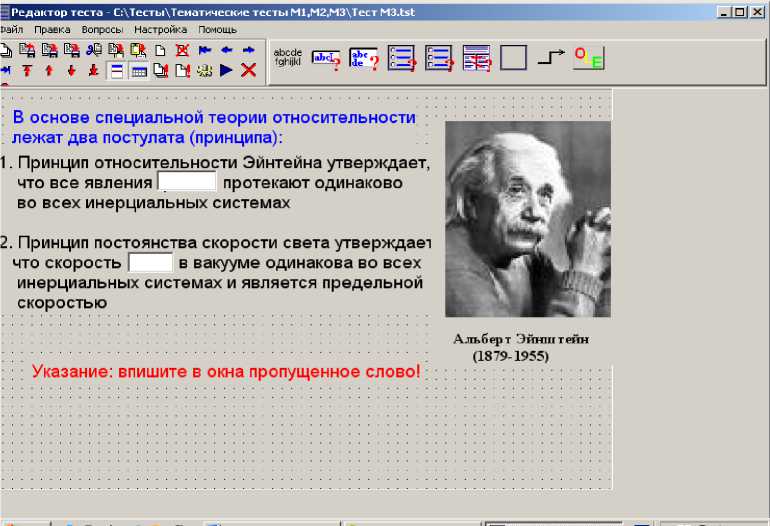
Task: Insert checkbox list question element
Action: tap(439, 58)
